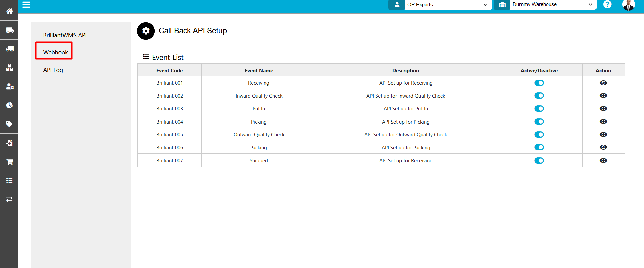Open the stacked boxes inventory icon

click(9, 68)
